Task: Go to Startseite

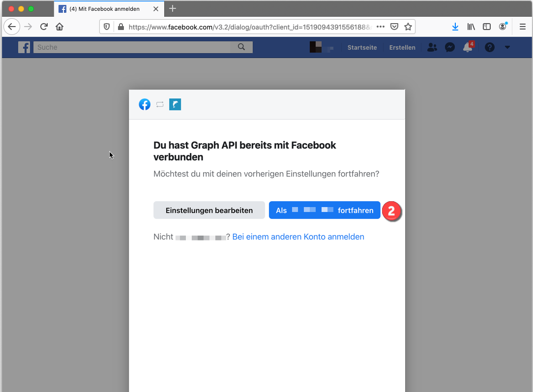Action: (x=362, y=48)
